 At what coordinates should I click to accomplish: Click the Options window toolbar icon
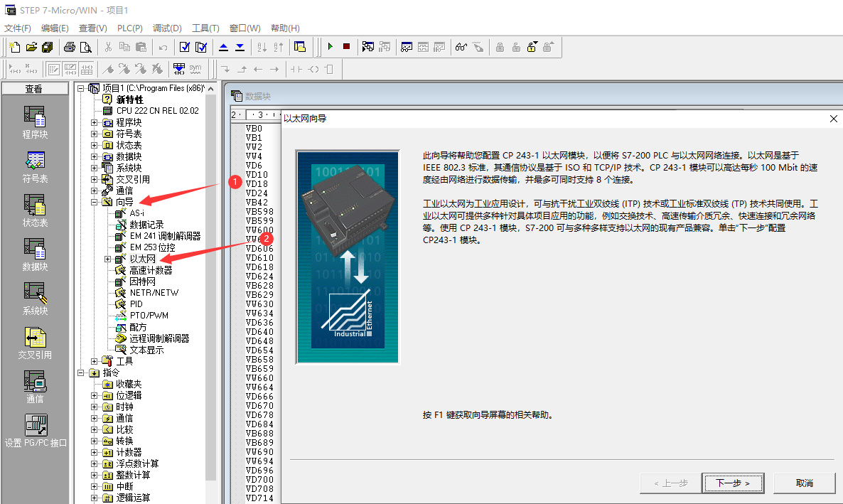click(x=300, y=48)
